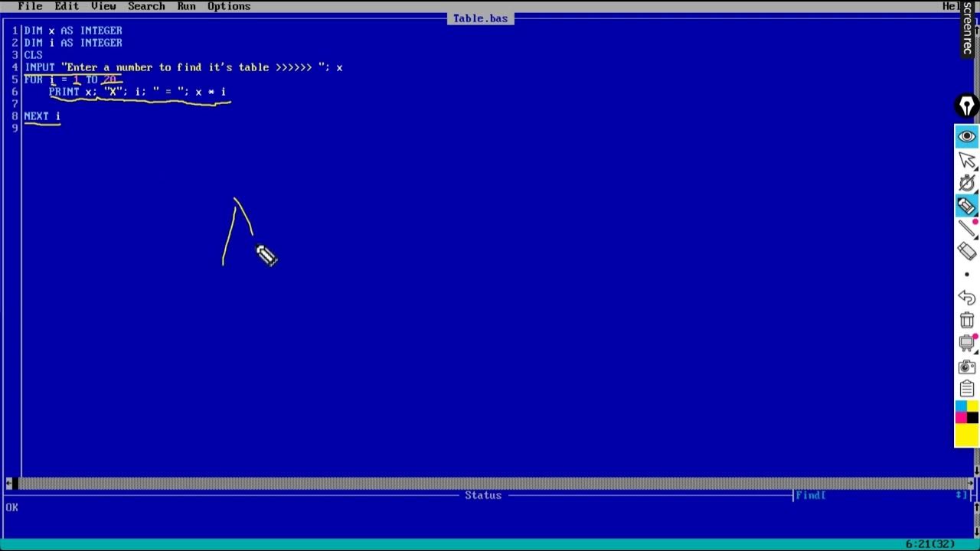
Task: Click the screenrec recorder badge
Action: (x=967, y=28)
